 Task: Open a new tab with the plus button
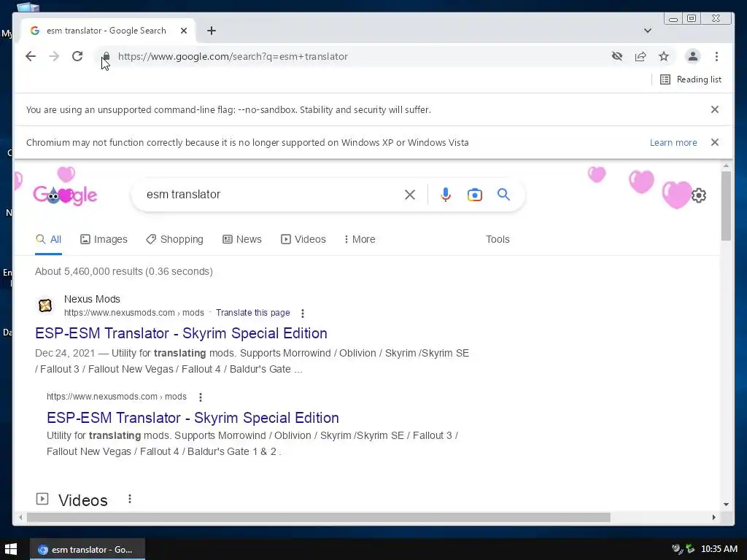click(212, 31)
